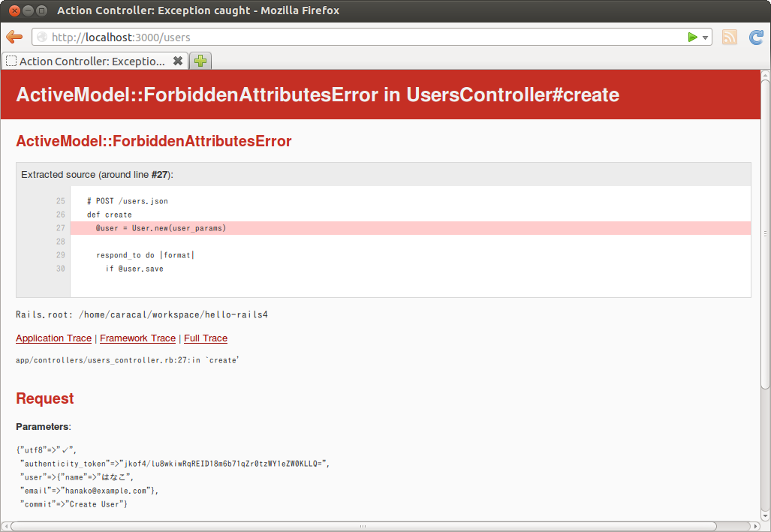771x532 pixels.
Task: Click the vertical scrollbar up arrow
Action: (765, 76)
